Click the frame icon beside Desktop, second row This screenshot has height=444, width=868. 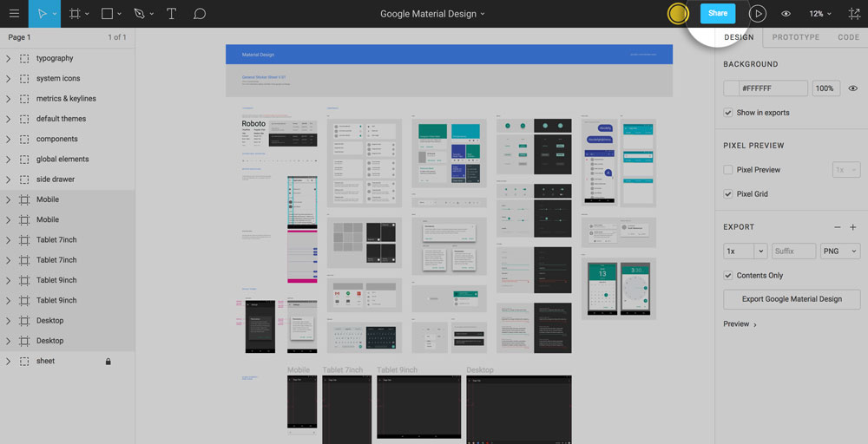[x=24, y=341]
